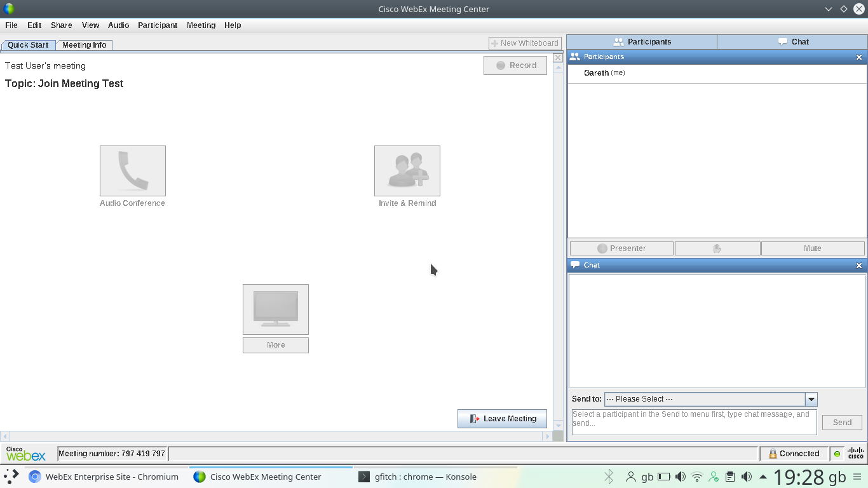Open the Share menu
The height and width of the screenshot is (488, 868).
(62, 25)
